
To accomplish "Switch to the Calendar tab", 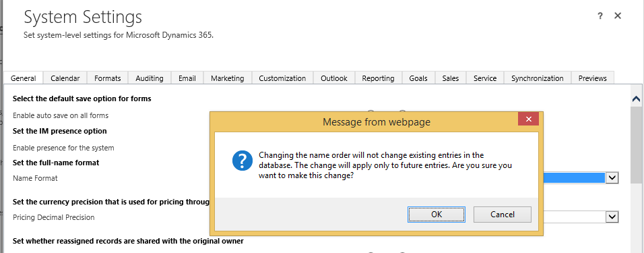I will point(65,78).
